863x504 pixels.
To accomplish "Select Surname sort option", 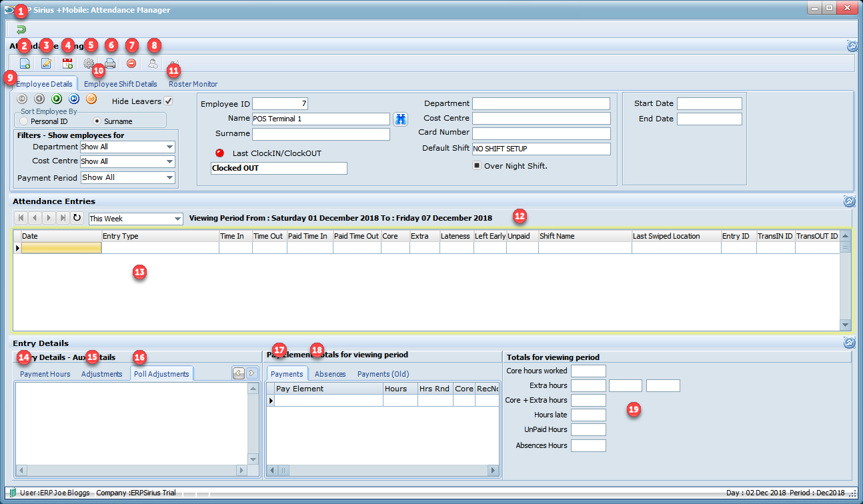I will coord(97,121).
